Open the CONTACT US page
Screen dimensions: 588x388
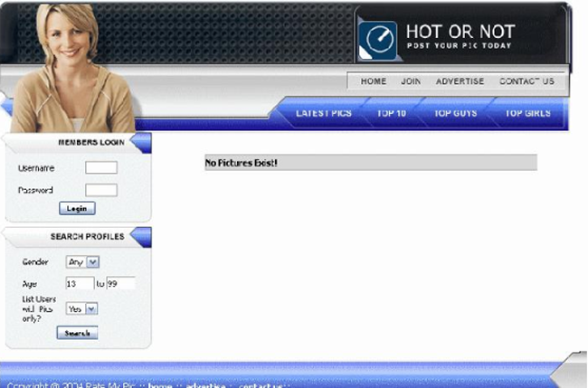coord(526,81)
